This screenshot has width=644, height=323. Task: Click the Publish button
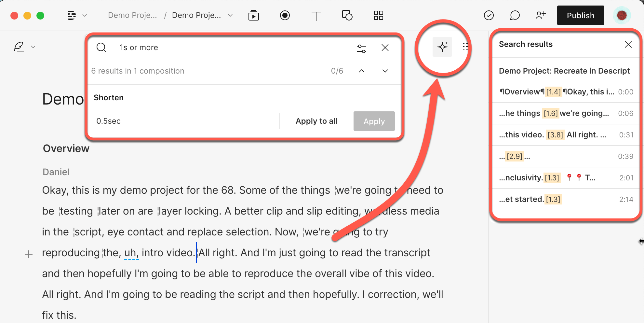(x=580, y=15)
